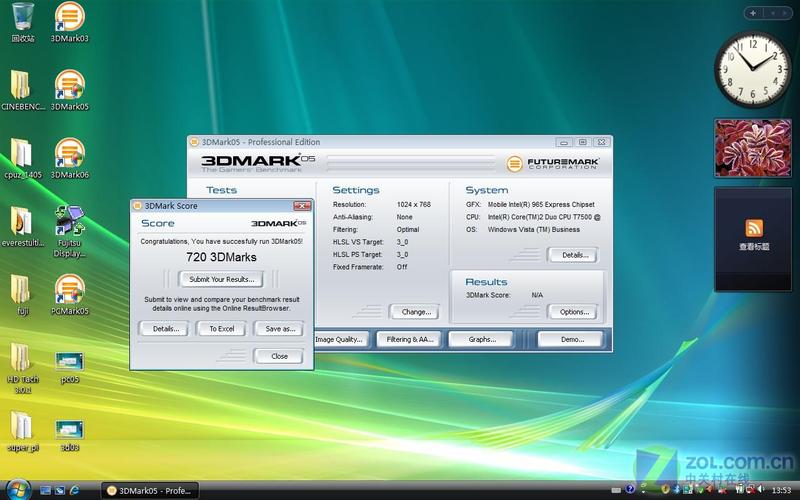Click the Futuremark Corporation logo
Screen dimensions: 800x500
[x=553, y=163]
